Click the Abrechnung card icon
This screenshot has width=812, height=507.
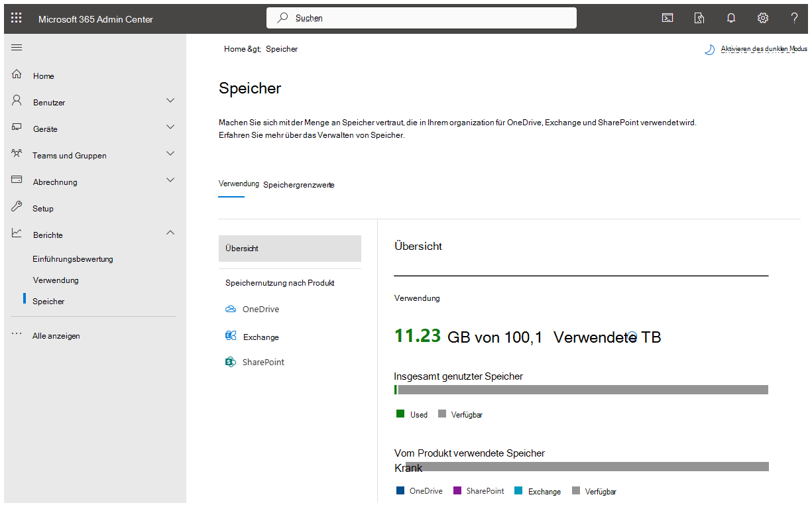pyautogui.click(x=17, y=180)
